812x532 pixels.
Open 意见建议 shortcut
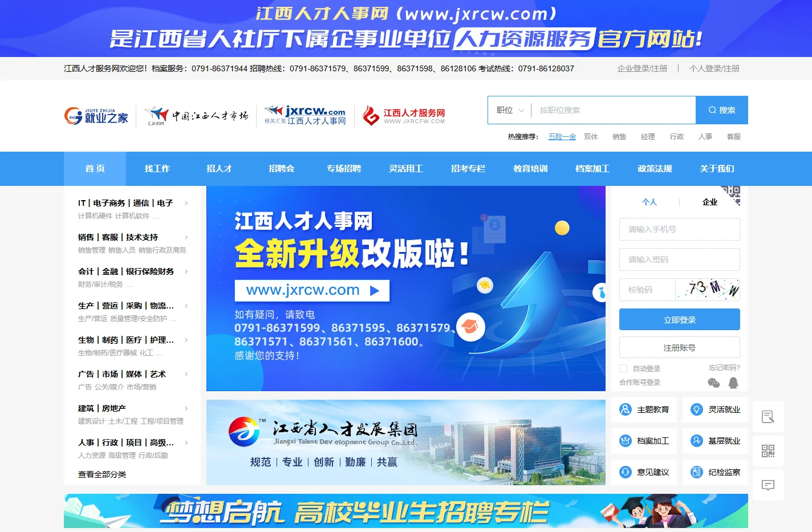[x=644, y=472]
